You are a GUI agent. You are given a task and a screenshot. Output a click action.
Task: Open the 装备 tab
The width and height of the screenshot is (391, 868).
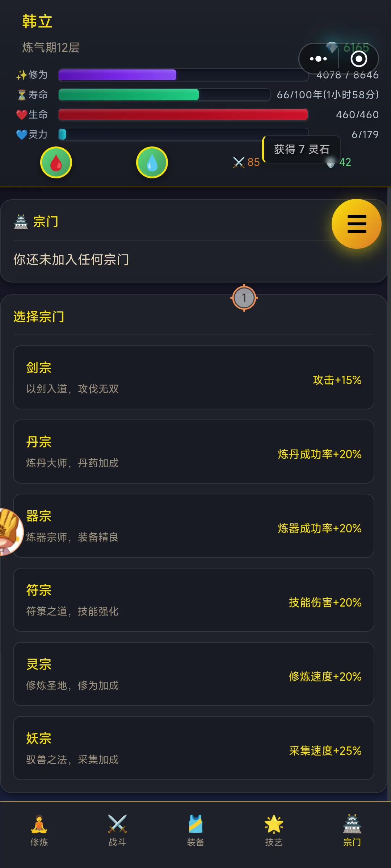click(195, 830)
